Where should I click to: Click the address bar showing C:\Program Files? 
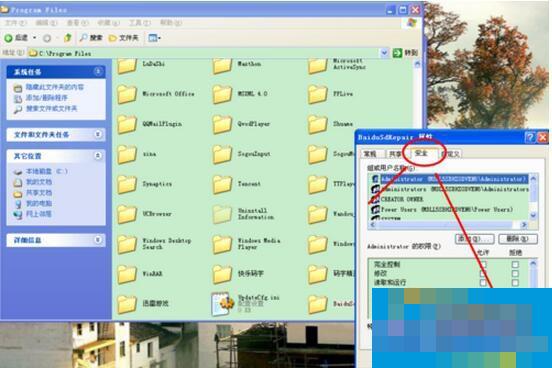[x=208, y=53]
